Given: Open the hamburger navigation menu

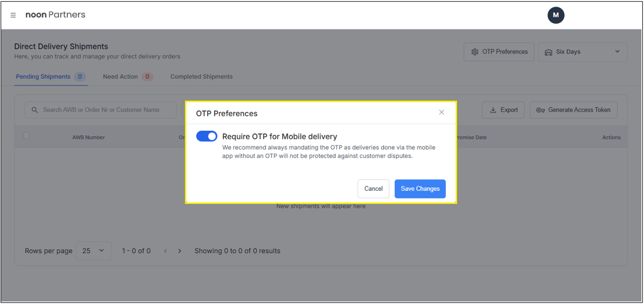Looking at the screenshot, I should coord(13,15).
